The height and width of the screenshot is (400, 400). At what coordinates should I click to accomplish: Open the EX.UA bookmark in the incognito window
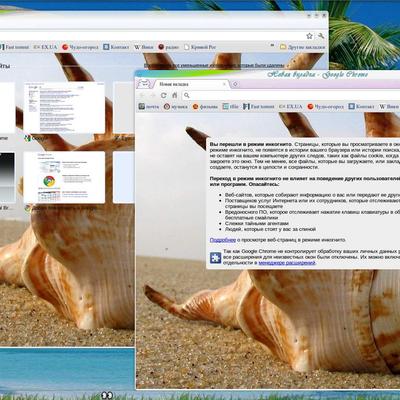(x=291, y=106)
